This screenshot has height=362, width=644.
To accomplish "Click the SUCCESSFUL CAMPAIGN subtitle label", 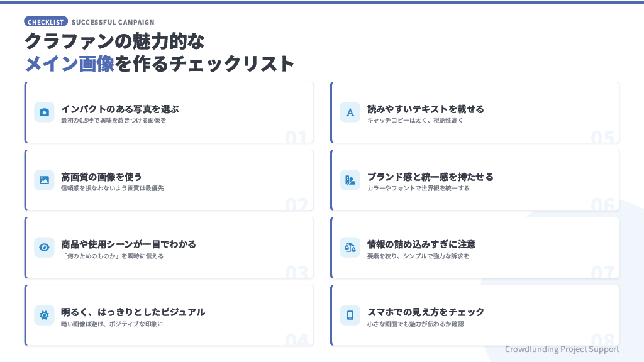I will click(x=113, y=22).
